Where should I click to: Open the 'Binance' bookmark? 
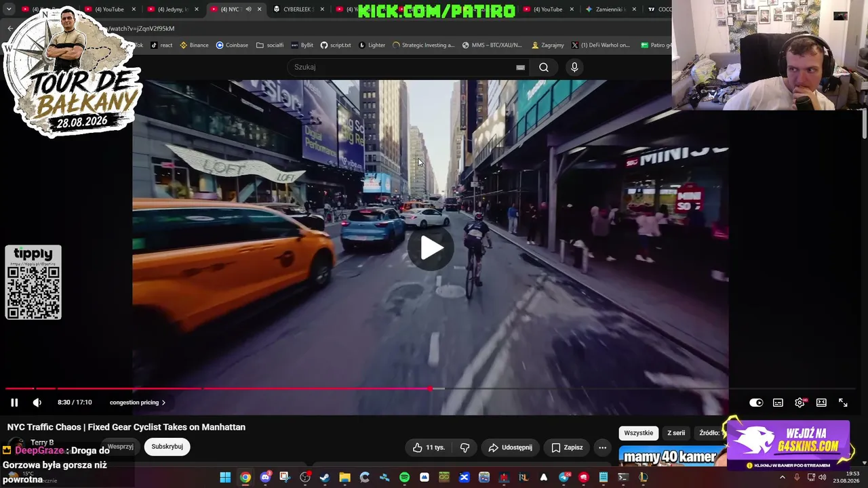[x=194, y=45]
